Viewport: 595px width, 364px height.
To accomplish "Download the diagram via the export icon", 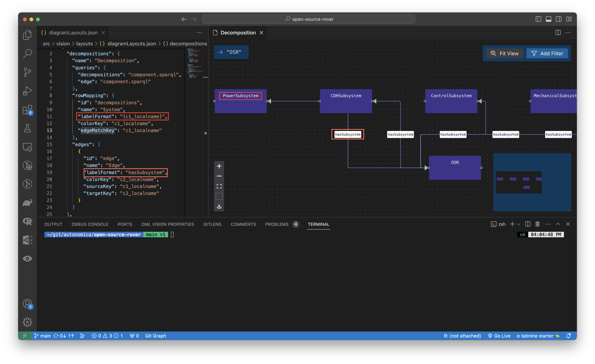I will tap(219, 206).
